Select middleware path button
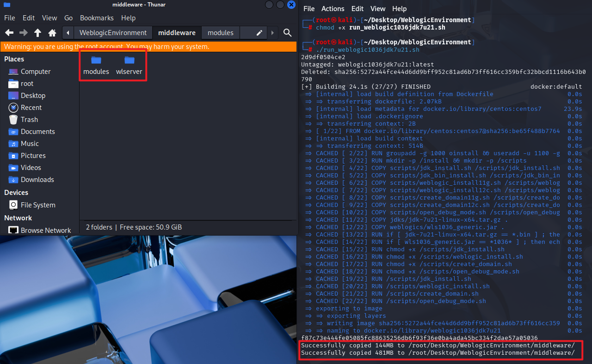 [x=177, y=33]
